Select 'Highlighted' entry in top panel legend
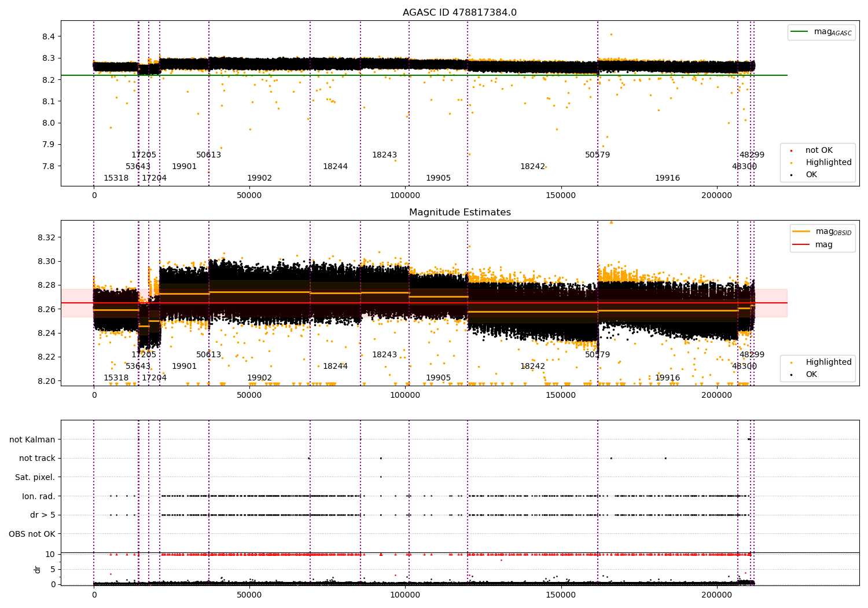 point(828,163)
